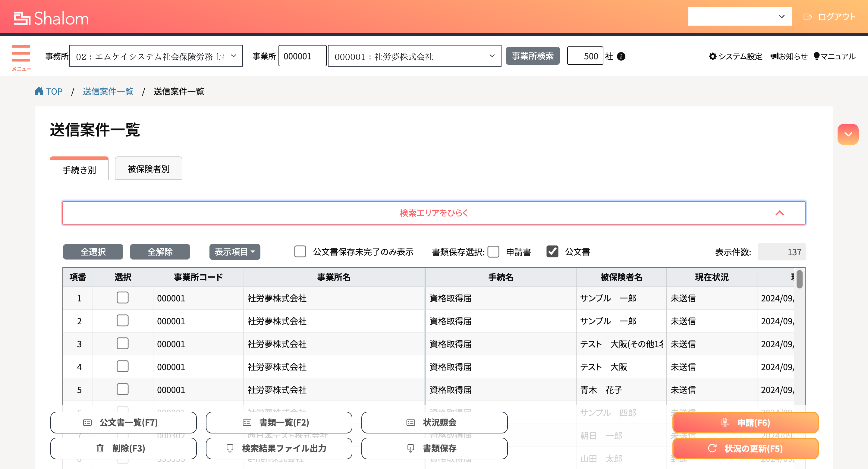Click the TOP home icon
868x469 pixels.
pos(39,91)
